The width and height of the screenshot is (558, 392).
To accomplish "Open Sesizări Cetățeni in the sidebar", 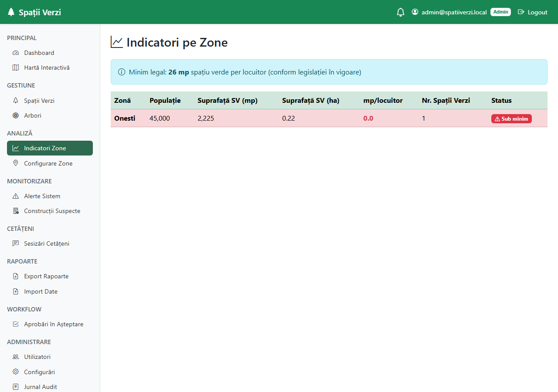I will 50,243.
